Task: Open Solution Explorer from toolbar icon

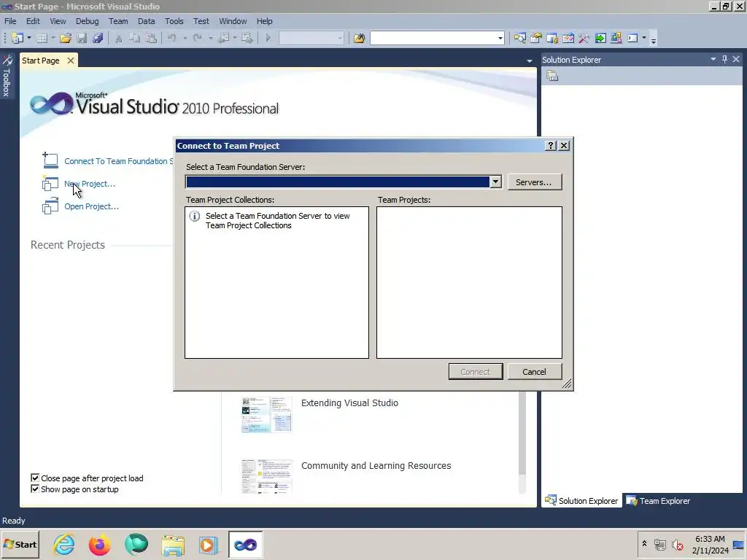Action: [x=519, y=38]
